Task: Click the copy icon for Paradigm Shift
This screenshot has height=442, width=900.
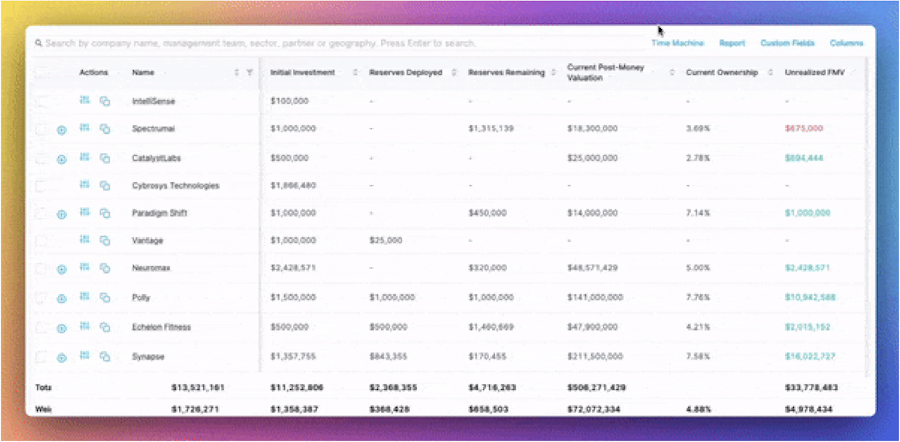Action: (104, 213)
